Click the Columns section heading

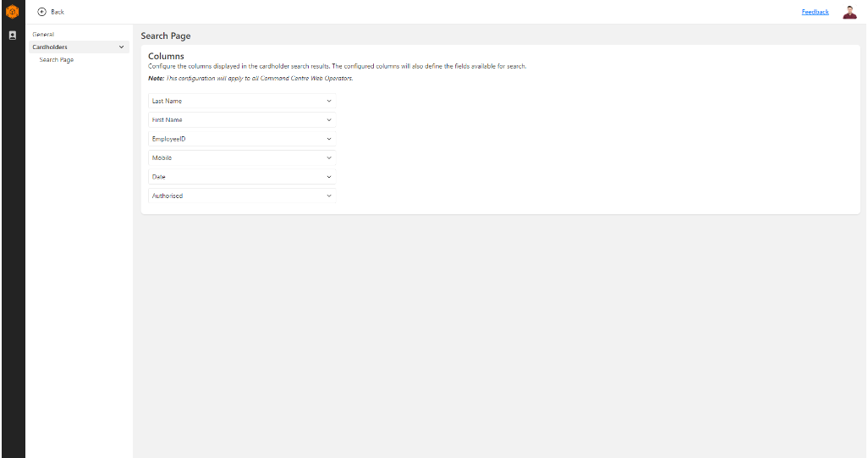coord(166,56)
